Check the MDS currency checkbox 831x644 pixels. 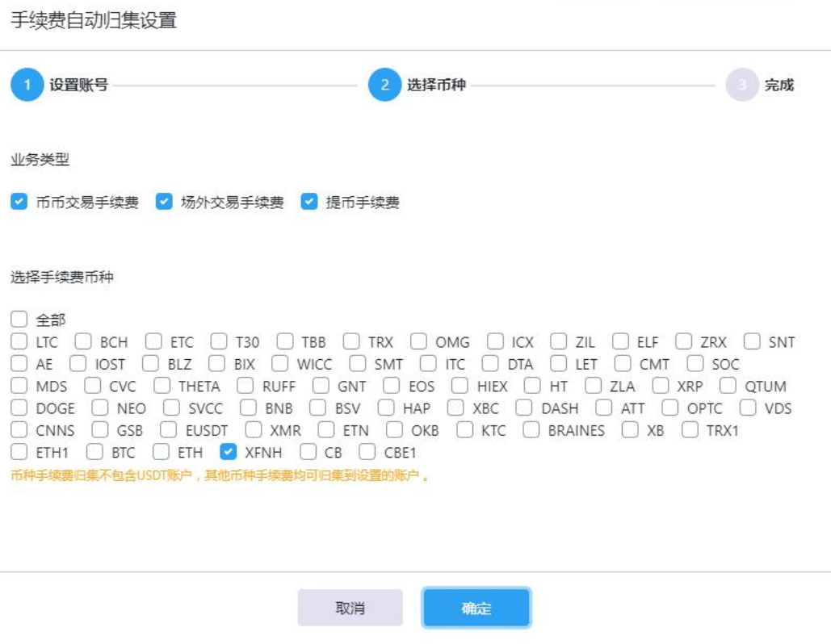(x=19, y=386)
